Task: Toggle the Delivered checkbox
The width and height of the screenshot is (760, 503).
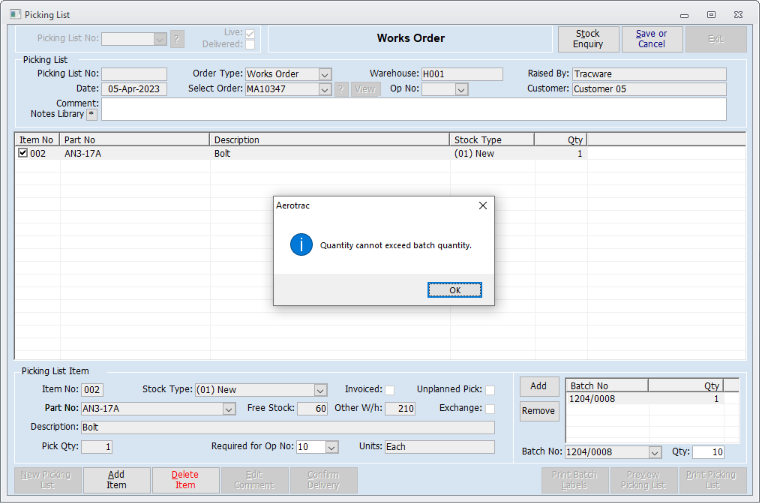Action: (x=250, y=45)
